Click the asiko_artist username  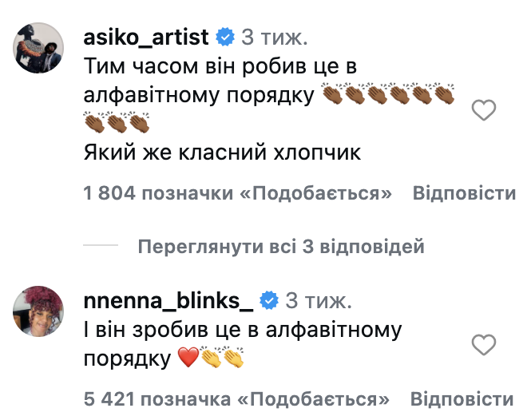click(x=146, y=37)
